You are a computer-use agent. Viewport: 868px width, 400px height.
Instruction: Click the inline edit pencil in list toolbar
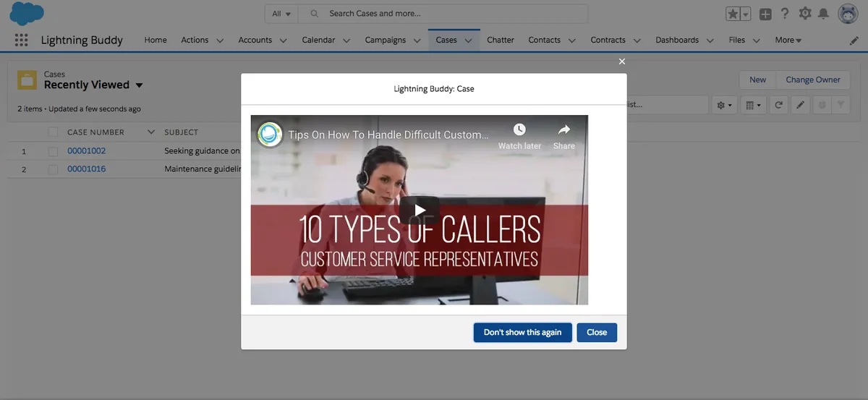800,105
